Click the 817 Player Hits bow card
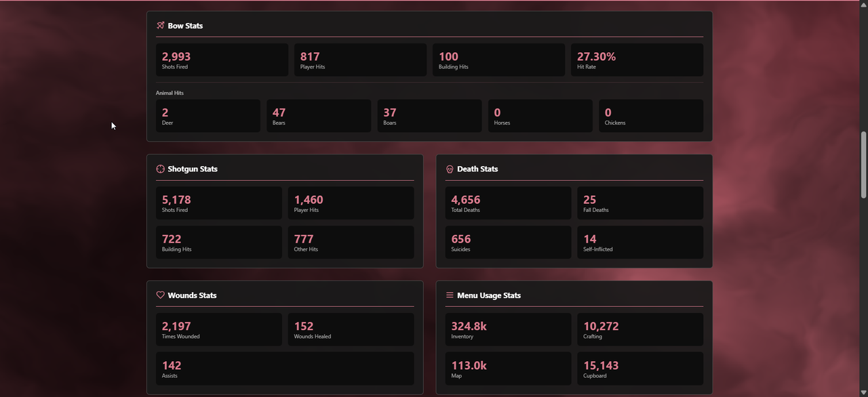Image resolution: width=868 pixels, height=397 pixels. coord(360,60)
